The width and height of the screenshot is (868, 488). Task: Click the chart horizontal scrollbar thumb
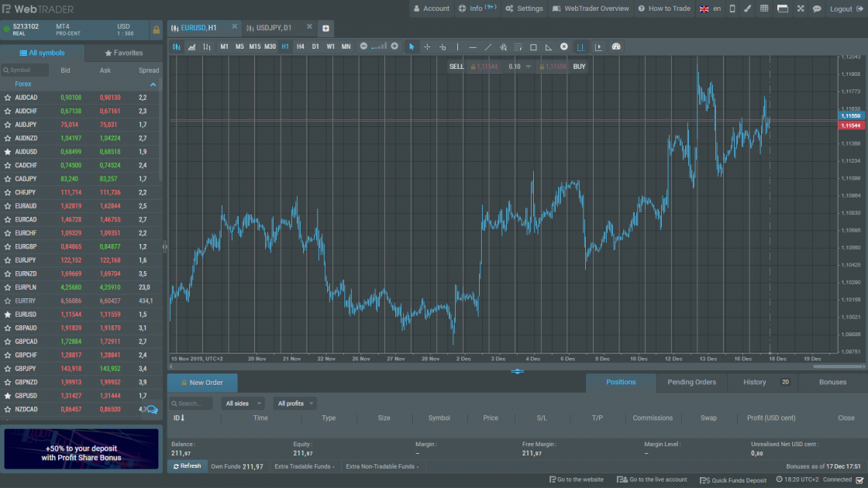(837, 366)
